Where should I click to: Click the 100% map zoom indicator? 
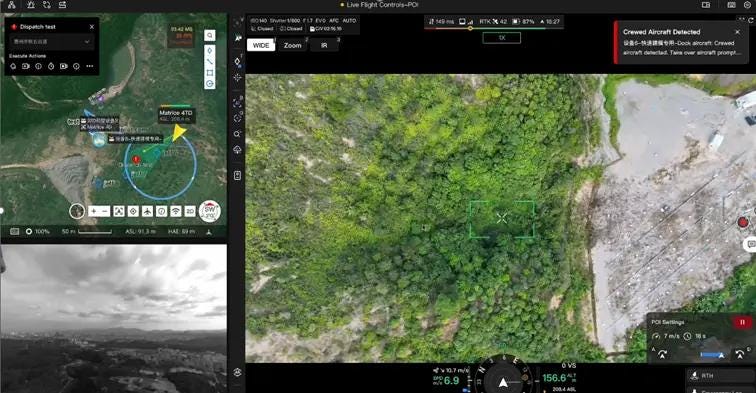(x=38, y=231)
